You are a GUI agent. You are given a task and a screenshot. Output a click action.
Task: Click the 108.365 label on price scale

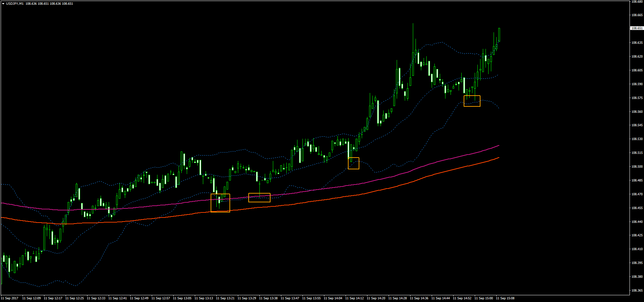click(637, 291)
